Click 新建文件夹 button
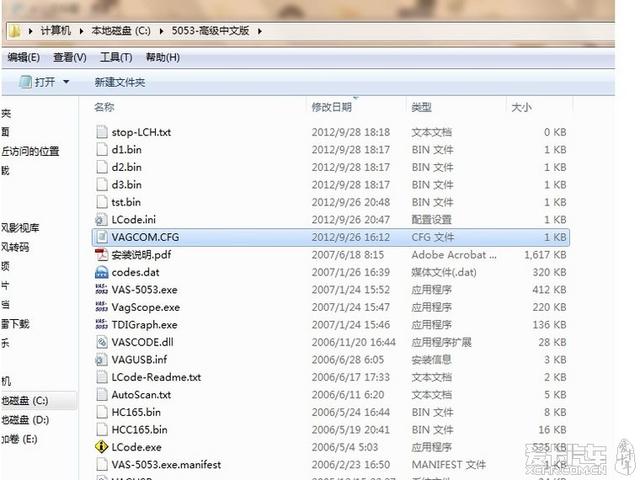 [120, 82]
